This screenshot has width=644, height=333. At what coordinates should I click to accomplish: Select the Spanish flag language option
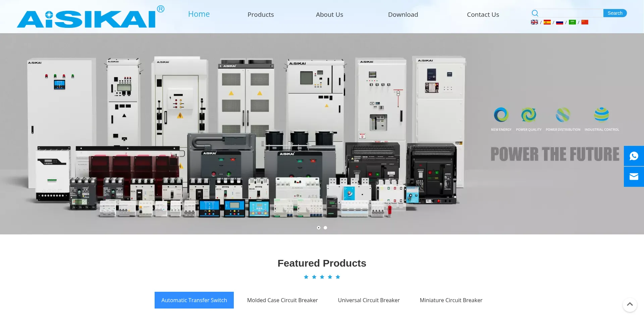(547, 22)
